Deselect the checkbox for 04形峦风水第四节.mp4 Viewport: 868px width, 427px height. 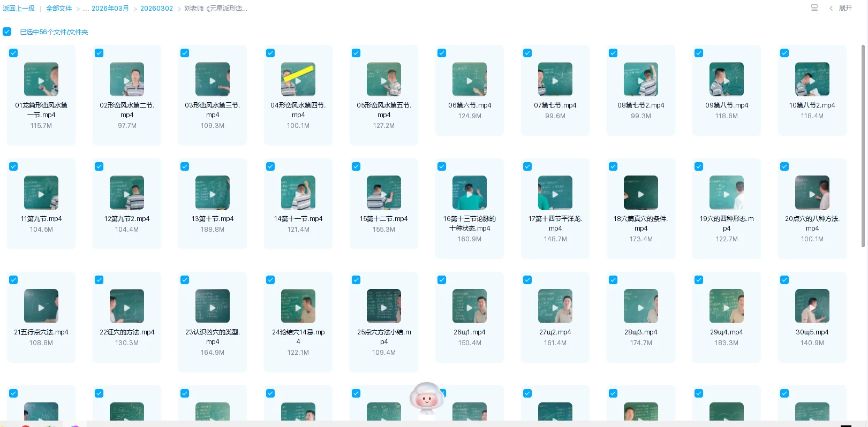click(270, 53)
